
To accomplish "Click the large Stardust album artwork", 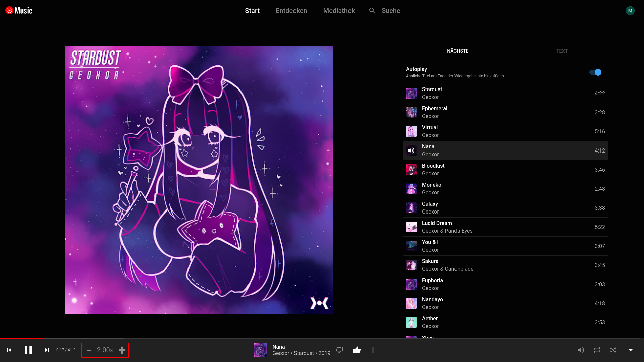I will [199, 180].
